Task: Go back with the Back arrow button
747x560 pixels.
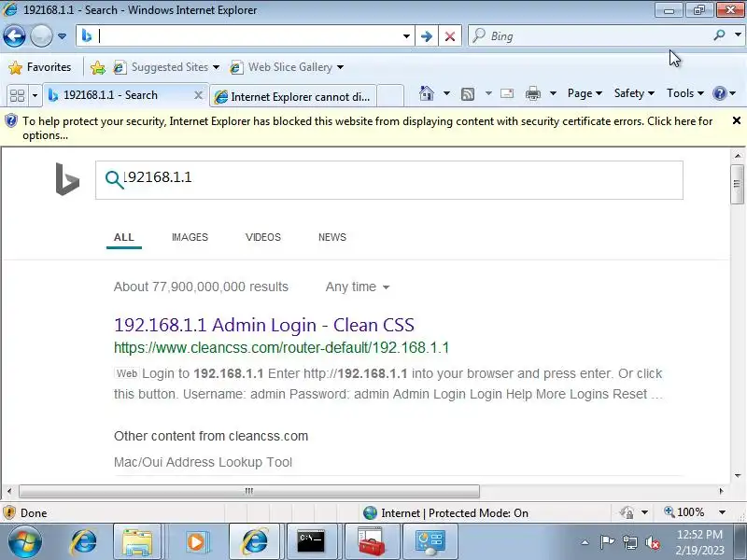Action: tap(14, 35)
